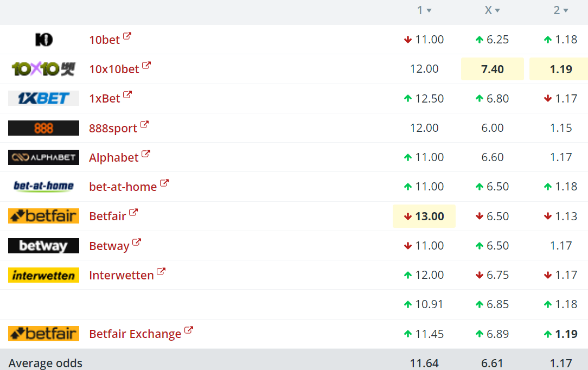588x370 pixels.
Task: Click the Alphabet bookmaker logo
Action: tap(43, 157)
